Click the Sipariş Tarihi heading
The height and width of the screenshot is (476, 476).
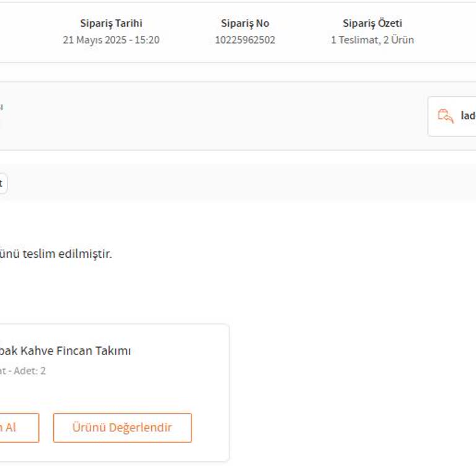coord(111,24)
